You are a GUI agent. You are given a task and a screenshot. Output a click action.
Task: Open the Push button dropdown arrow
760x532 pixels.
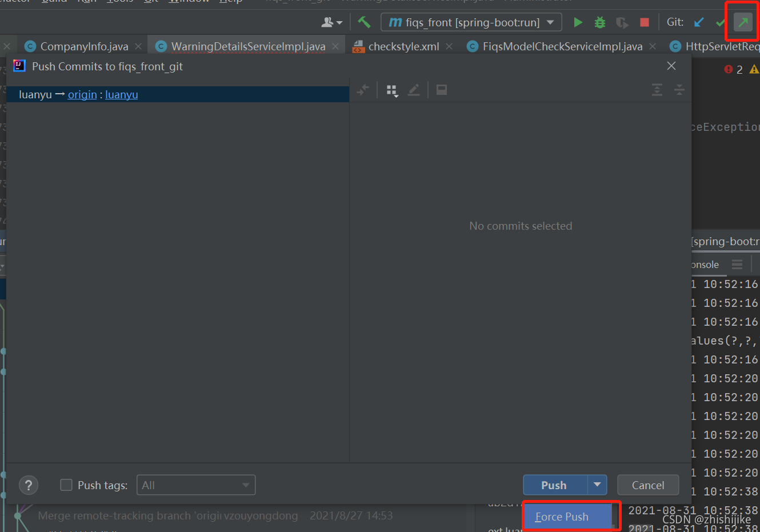click(597, 485)
